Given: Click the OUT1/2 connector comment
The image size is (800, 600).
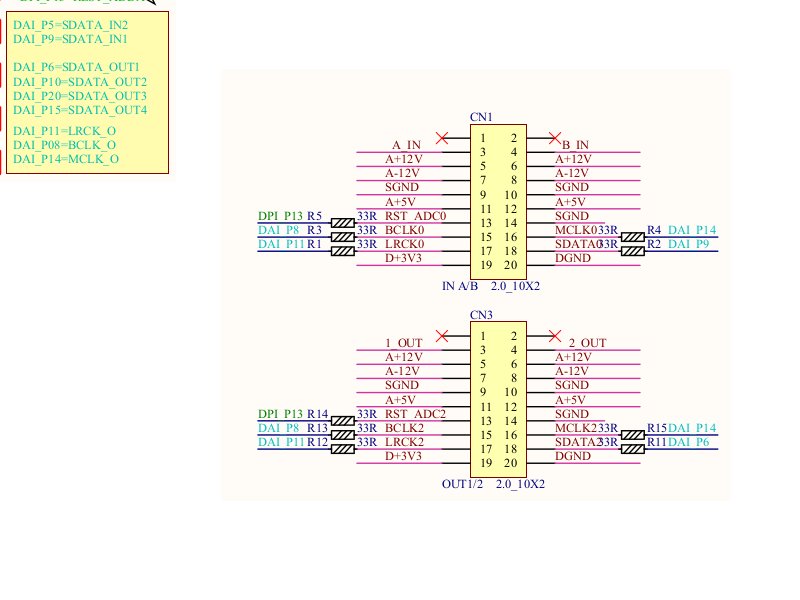Looking at the screenshot, I should click(x=462, y=484).
